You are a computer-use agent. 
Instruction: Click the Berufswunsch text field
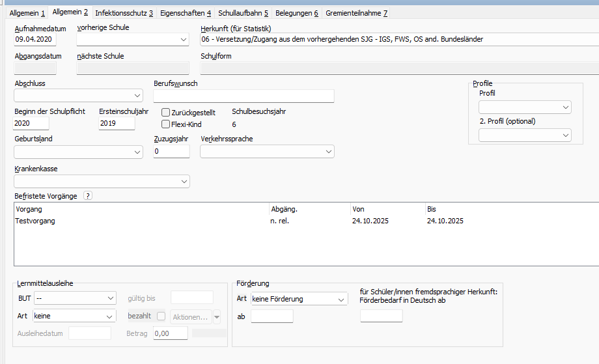coord(244,96)
